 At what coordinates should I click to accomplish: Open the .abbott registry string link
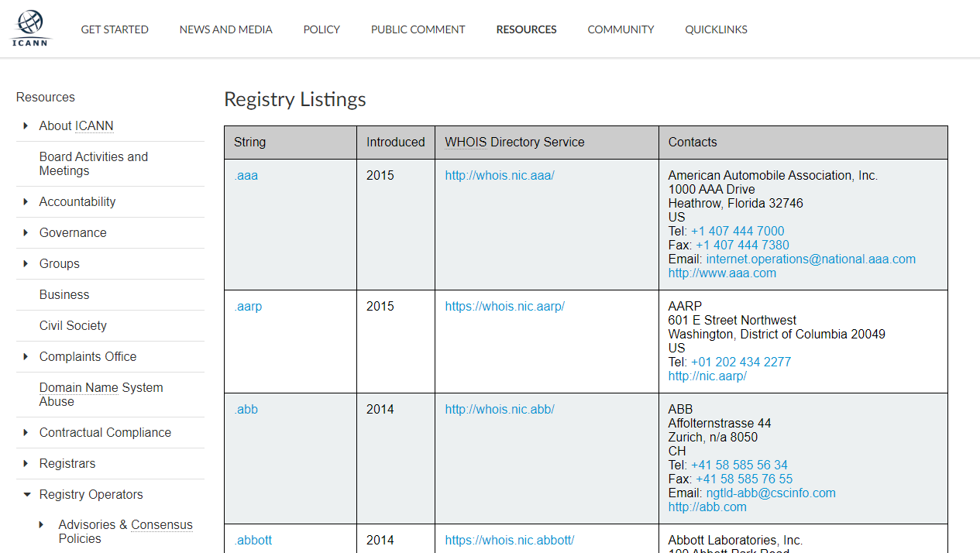coord(253,540)
